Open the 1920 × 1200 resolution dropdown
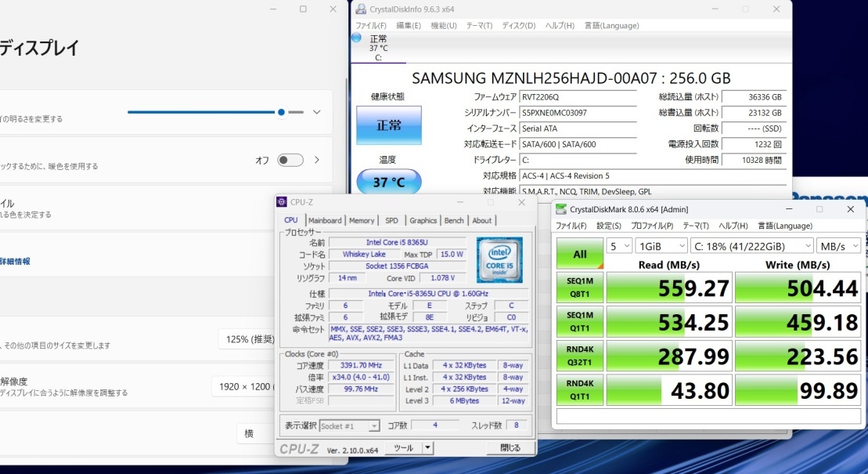The width and height of the screenshot is (868, 474). 243,386
